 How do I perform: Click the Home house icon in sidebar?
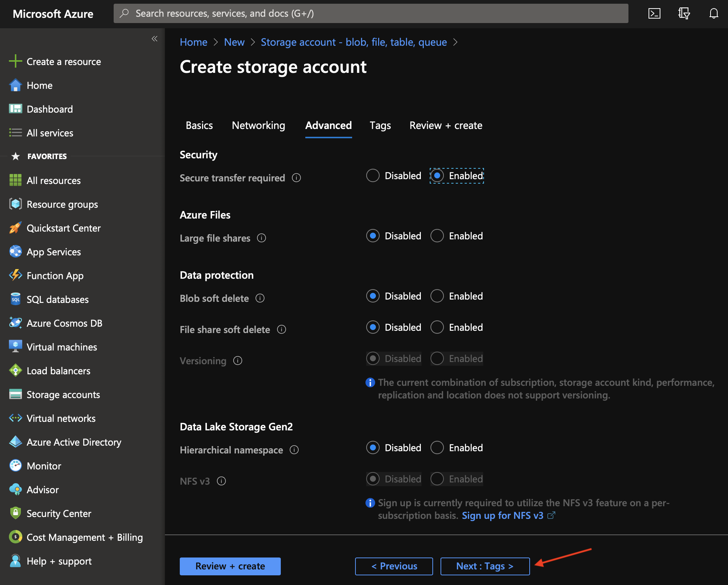click(x=15, y=85)
